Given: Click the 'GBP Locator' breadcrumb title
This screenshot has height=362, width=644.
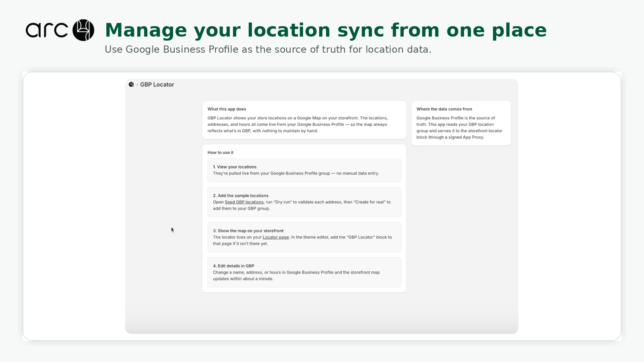Looking at the screenshot, I should pos(157,84).
